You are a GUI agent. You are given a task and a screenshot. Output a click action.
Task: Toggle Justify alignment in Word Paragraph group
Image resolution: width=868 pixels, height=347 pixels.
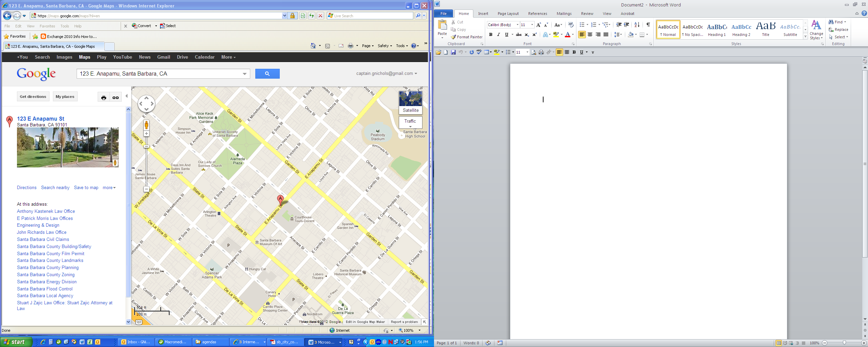point(606,35)
